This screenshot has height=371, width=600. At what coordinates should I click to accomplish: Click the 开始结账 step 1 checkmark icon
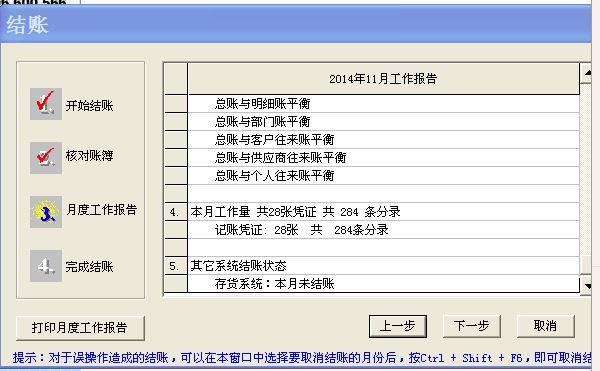pyautogui.click(x=46, y=104)
